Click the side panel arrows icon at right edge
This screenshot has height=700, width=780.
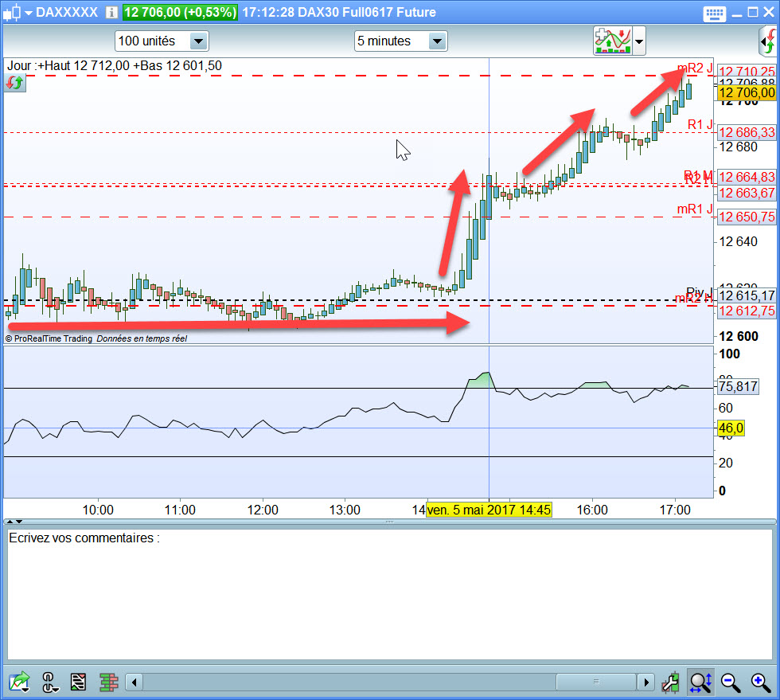769,41
